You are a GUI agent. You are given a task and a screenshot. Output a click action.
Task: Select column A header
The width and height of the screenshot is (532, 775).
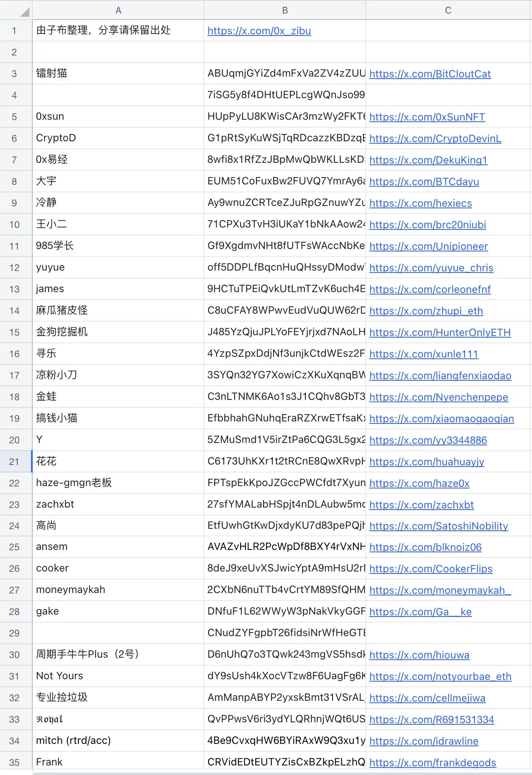point(118,10)
